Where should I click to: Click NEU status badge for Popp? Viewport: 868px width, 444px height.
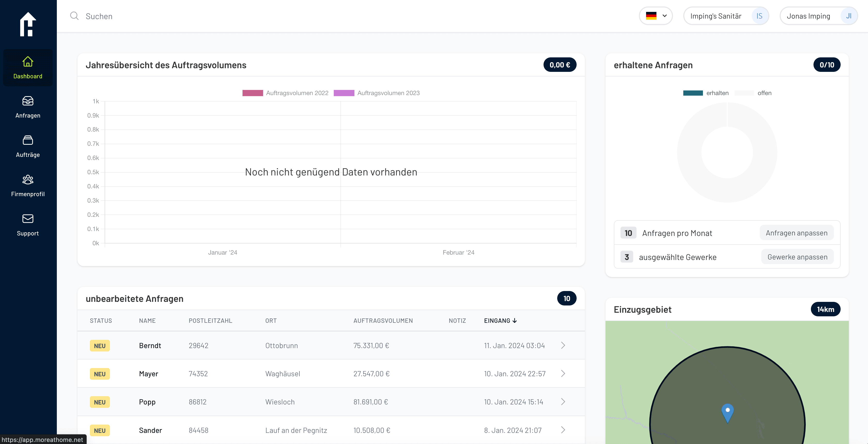(x=100, y=402)
